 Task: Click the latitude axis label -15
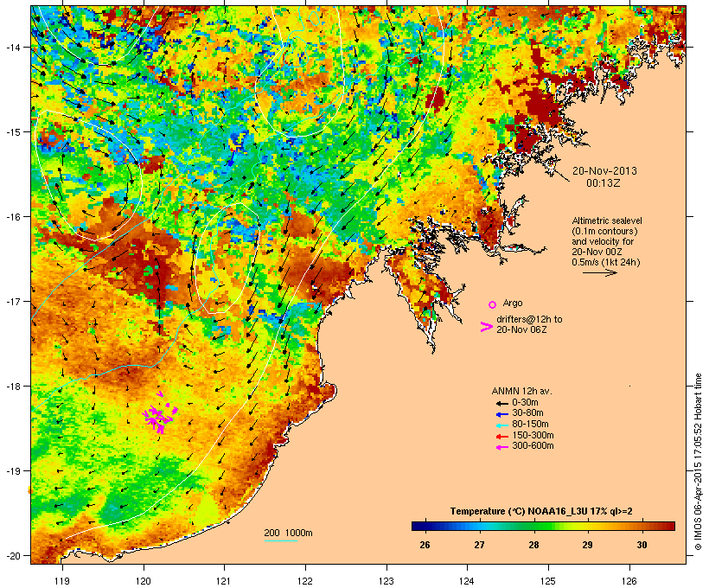12,132
